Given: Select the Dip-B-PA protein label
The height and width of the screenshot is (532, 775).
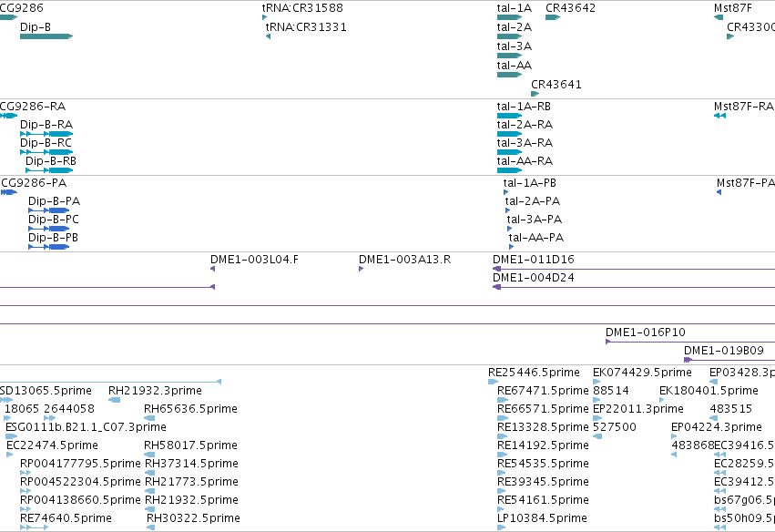Looking at the screenshot, I should (55, 201).
